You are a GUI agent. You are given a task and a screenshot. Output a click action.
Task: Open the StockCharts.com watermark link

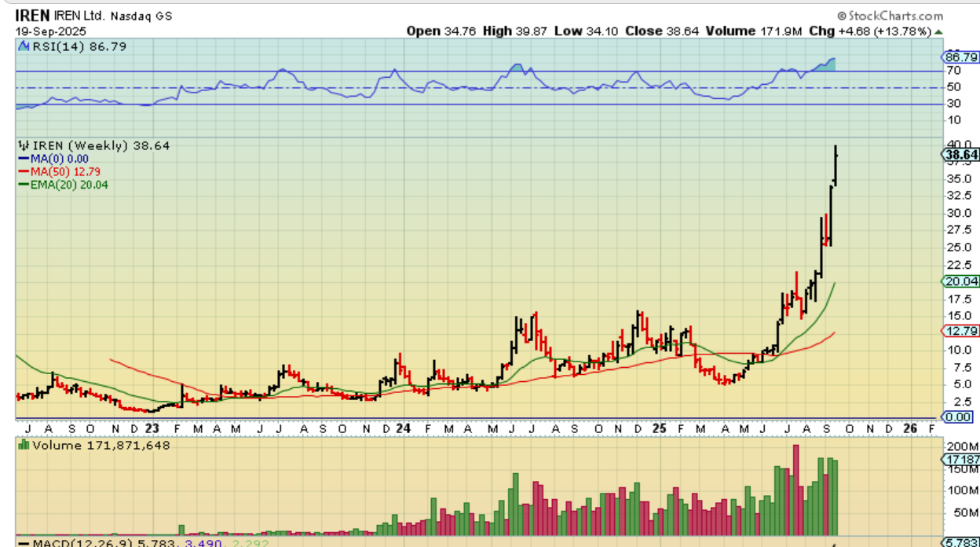[x=890, y=16]
